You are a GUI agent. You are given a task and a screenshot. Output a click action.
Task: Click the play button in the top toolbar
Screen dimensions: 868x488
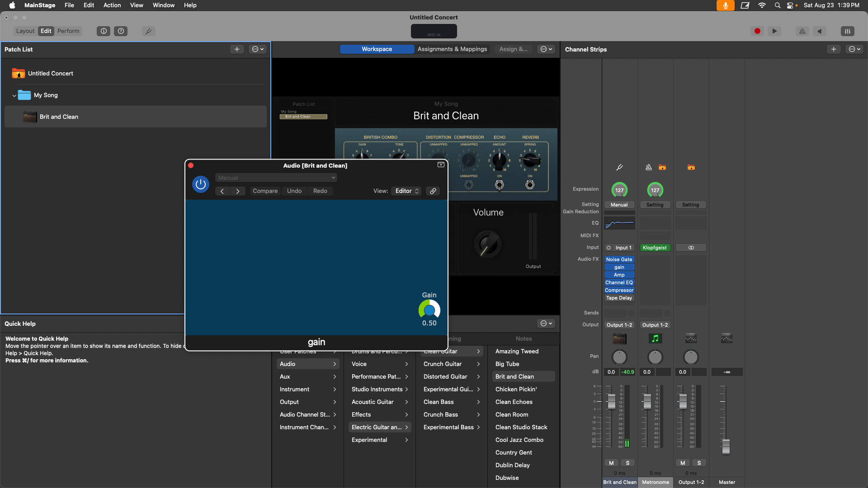[774, 31]
